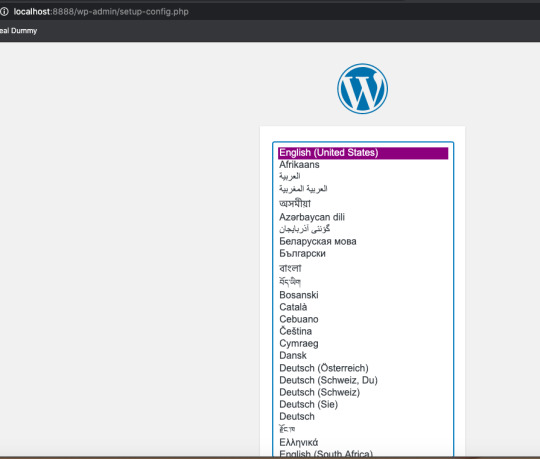
Task: Select گؤنئی آذربایجان language option
Action: (x=363, y=229)
